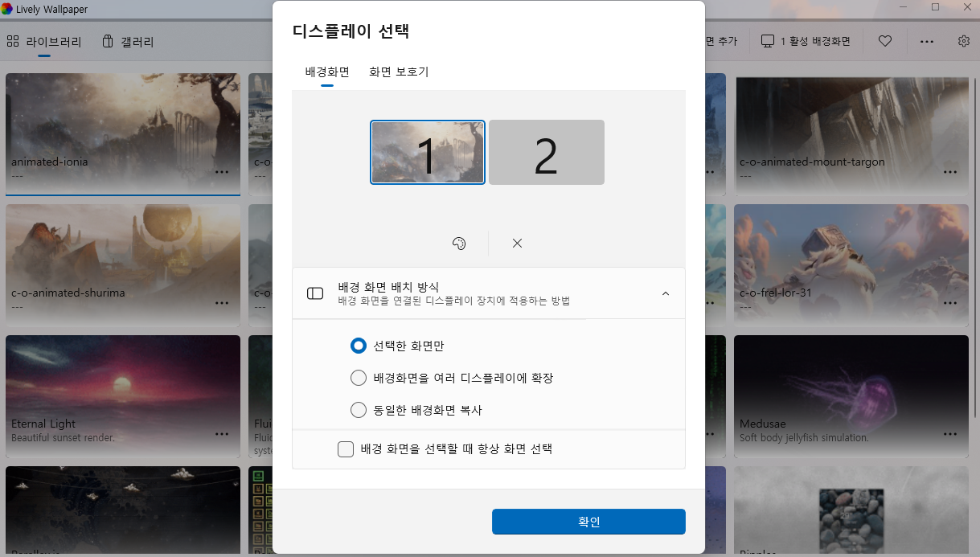The image size is (980, 557).
Task: Confirm display selection with 확인 button
Action: (588, 521)
